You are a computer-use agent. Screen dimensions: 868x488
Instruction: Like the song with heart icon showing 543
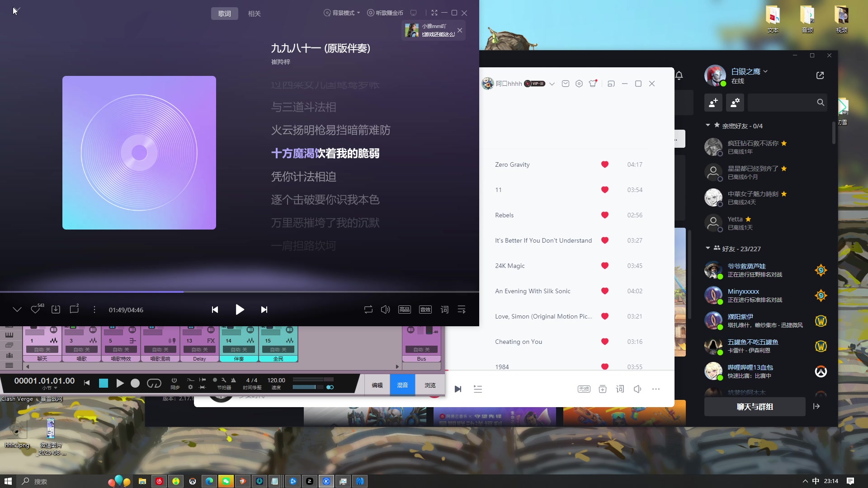pyautogui.click(x=36, y=310)
